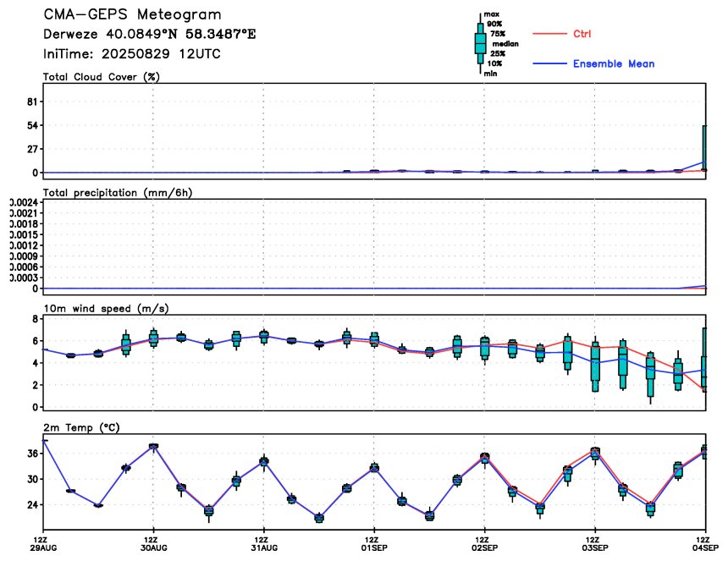Viewport: 728px width, 561px height.
Task: Click the 12Z 02SEP time label
Action: [x=484, y=544]
